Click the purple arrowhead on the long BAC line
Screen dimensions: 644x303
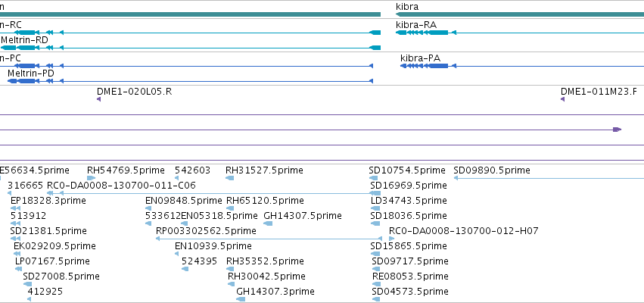(x=617, y=130)
